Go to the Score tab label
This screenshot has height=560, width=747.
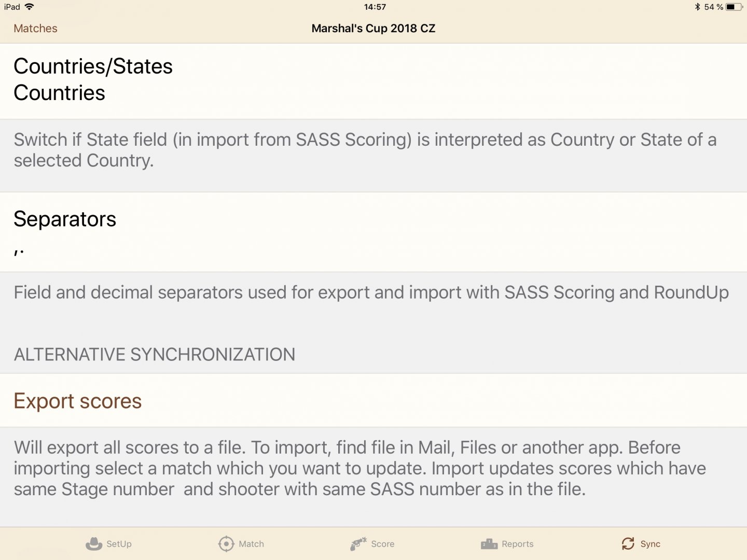pyautogui.click(x=383, y=544)
